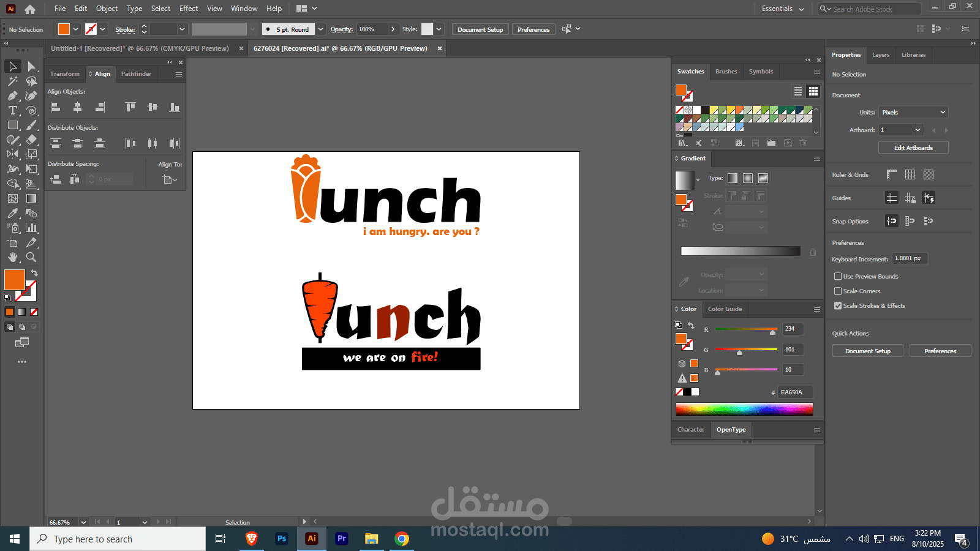Select the Type tool

click(x=12, y=110)
